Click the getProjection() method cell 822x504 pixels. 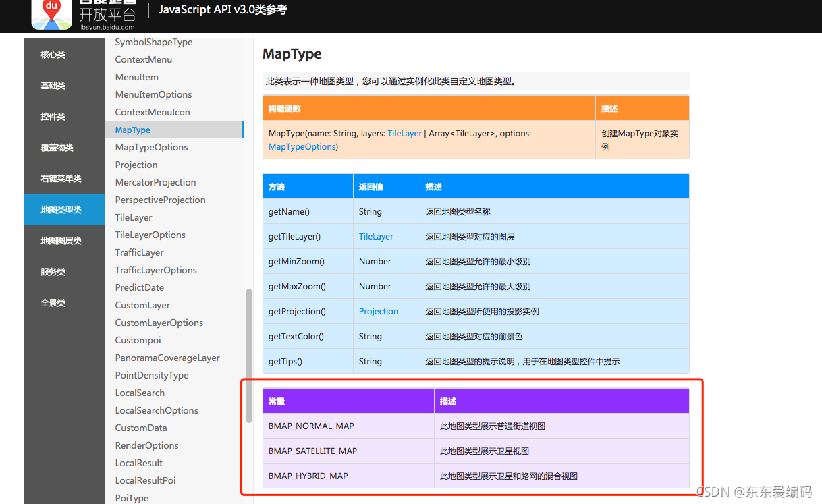click(308, 311)
